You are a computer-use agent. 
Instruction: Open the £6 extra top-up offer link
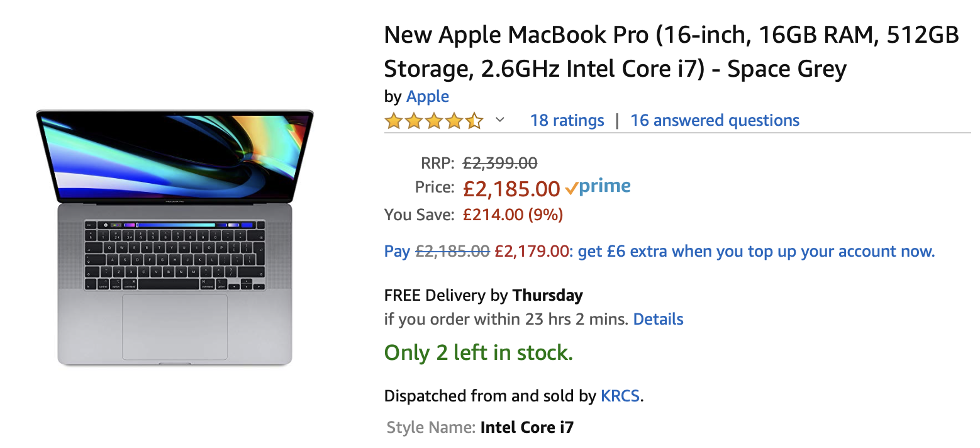pos(756,252)
